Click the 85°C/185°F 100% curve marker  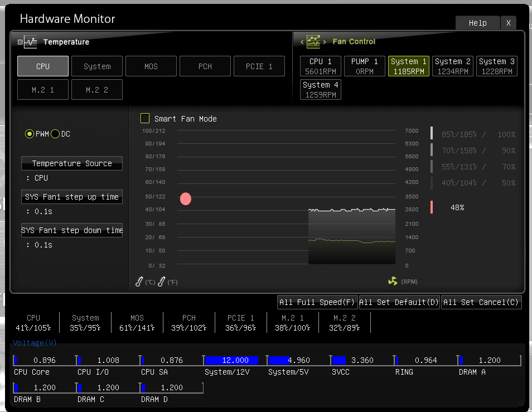click(432, 133)
